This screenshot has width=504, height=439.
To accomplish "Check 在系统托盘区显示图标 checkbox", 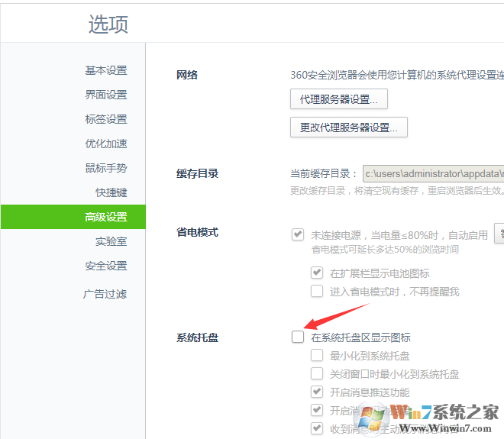I will [x=298, y=337].
